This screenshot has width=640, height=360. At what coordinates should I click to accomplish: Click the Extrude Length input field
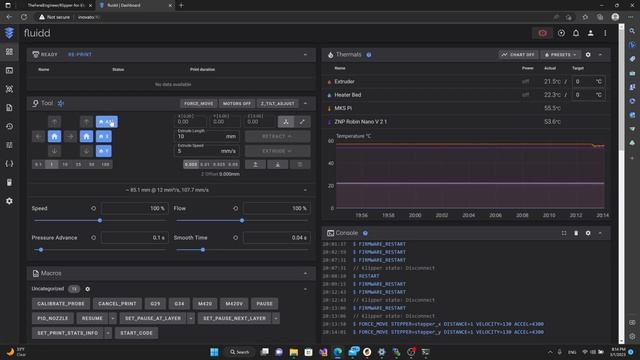[x=207, y=136]
